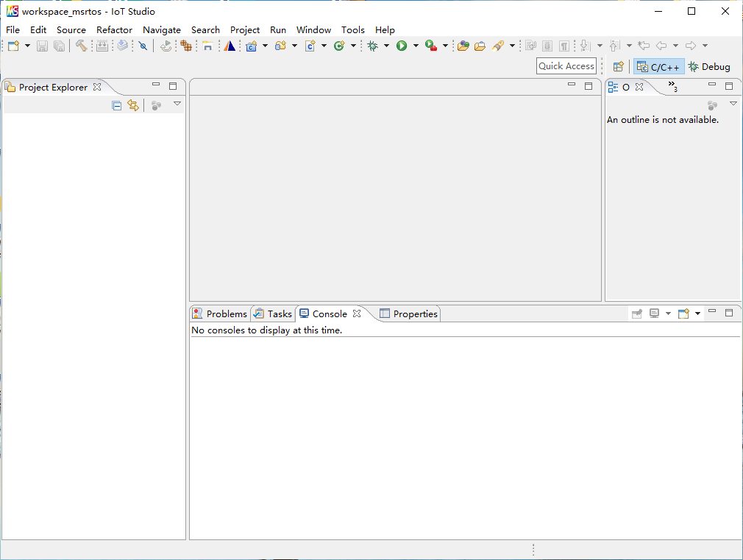Open the New dropdown arrow in toolbar
Screen dimensions: 743x560
tap(28, 46)
